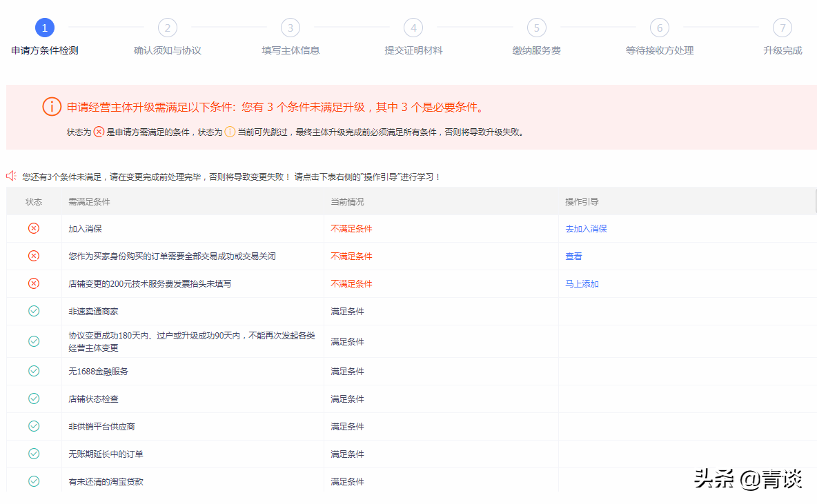The image size is (817, 504).
Task: Select the 缴纳服务费 step label
Action: pyautogui.click(x=536, y=50)
